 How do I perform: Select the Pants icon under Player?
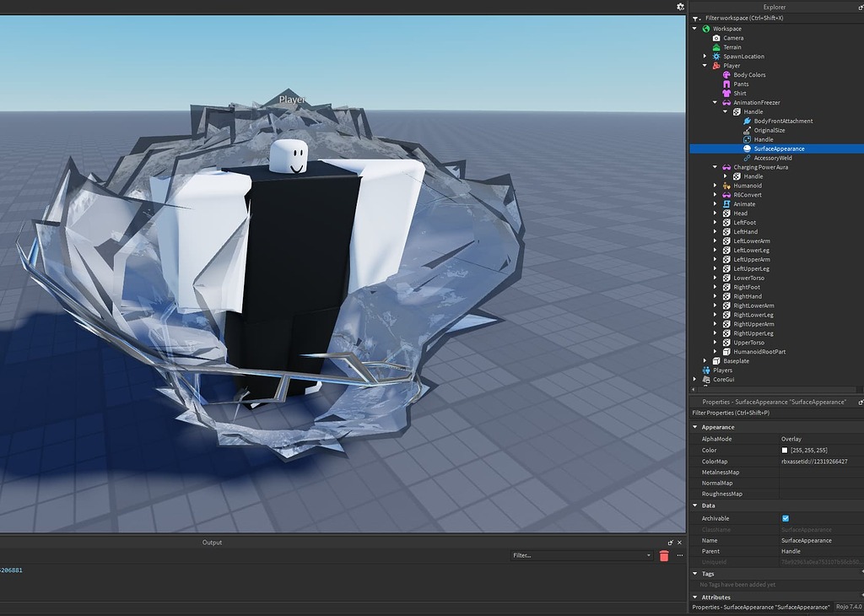click(726, 84)
